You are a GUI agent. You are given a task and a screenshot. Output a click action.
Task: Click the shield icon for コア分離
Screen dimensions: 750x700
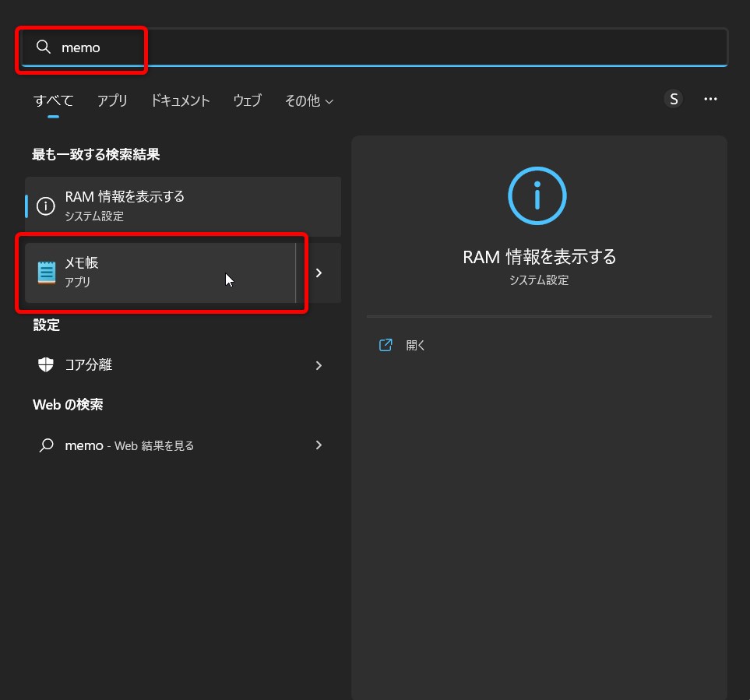point(46,365)
